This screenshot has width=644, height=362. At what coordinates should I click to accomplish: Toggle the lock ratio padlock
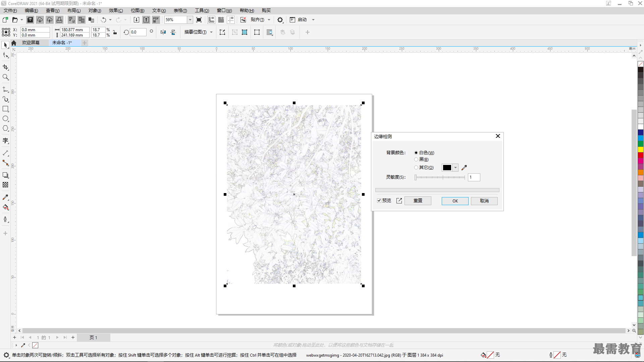pos(115,33)
